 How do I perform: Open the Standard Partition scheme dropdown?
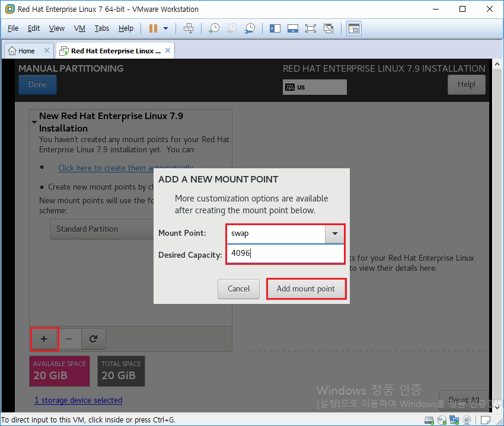coord(101,229)
